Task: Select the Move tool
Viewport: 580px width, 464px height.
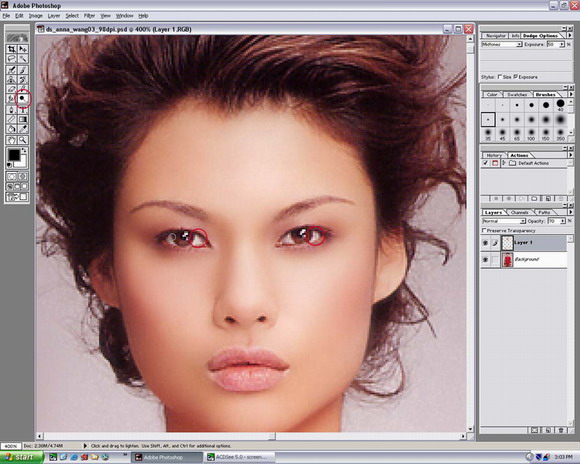Action: pos(23,48)
